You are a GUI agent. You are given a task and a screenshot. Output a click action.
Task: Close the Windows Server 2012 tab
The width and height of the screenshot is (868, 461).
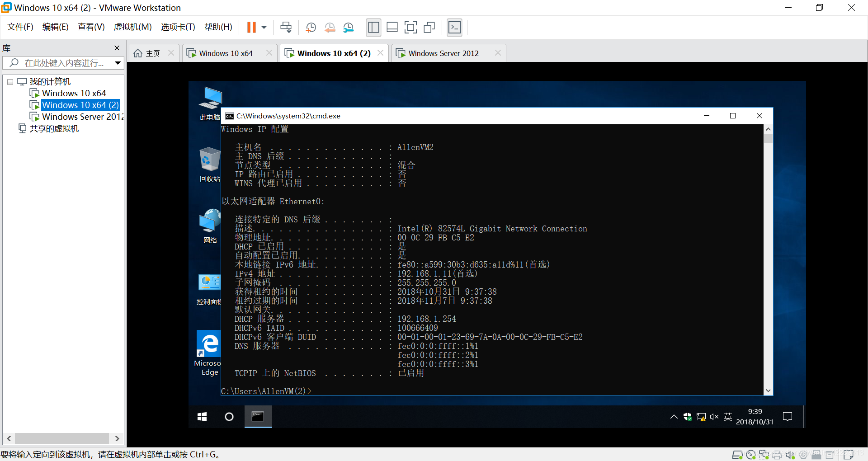[x=498, y=53]
